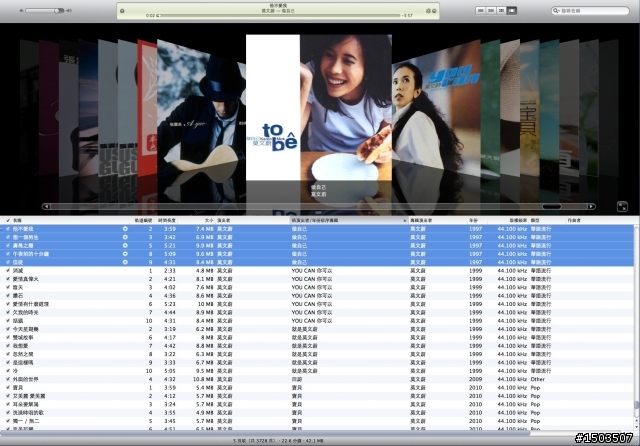Uncheck the 5:23 track checkbox
640x446 pixels.
[8, 304]
